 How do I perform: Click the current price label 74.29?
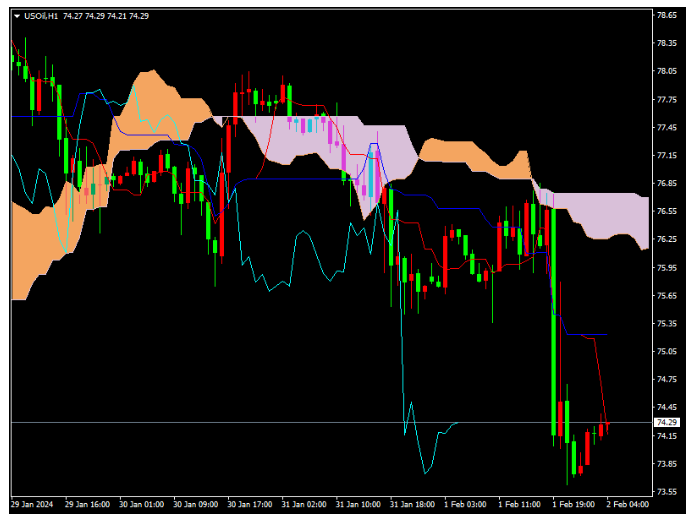coord(666,423)
